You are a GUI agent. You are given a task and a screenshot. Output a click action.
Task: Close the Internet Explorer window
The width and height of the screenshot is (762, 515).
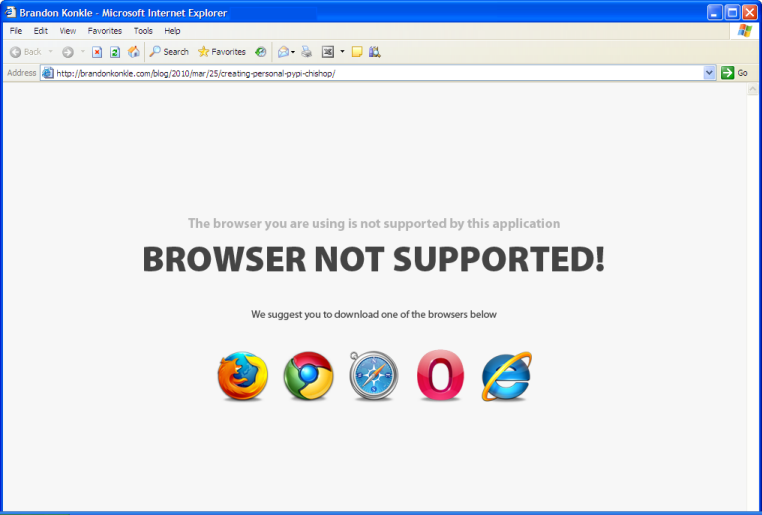coord(750,13)
